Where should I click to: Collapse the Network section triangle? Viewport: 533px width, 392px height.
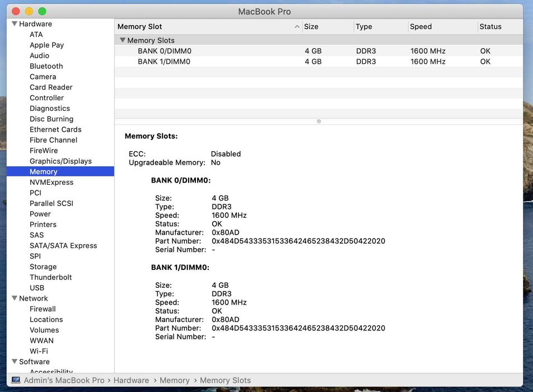(x=15, y=298)
